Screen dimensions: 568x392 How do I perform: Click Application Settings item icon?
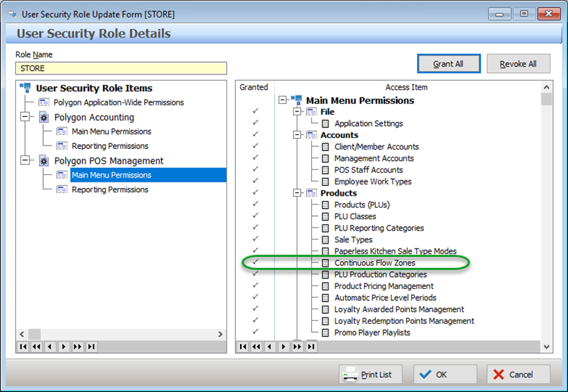click(x=325, y=123)
